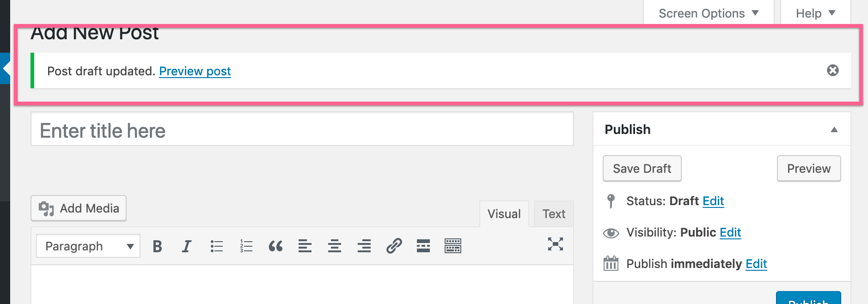Edit the post visibility setting
Screen dimensions: 868x304
[x=730, y=232]
